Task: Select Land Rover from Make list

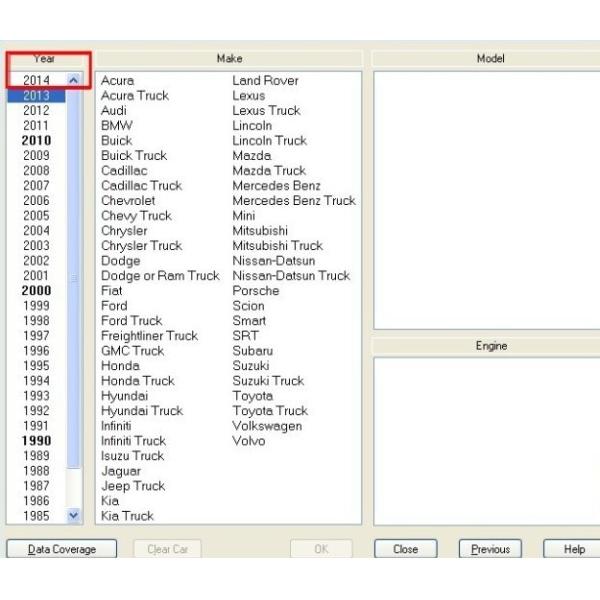Action: click(265, 81)
